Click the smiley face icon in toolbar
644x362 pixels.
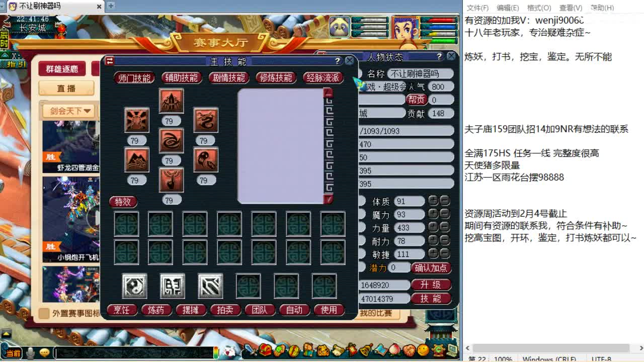coord(423,350)
